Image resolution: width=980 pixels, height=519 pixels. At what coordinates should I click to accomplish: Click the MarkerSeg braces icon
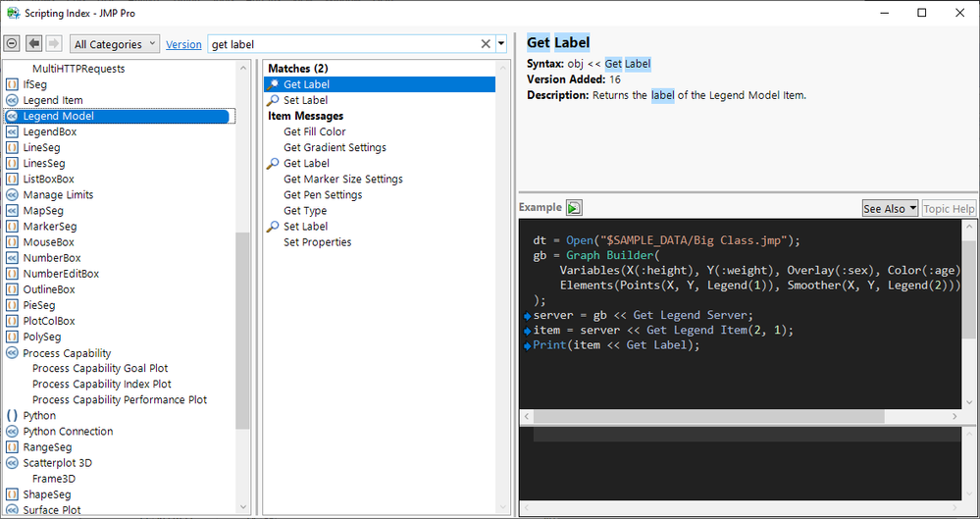click(x=12, y=227)
